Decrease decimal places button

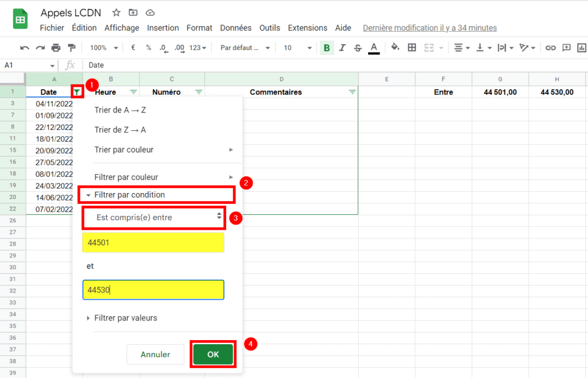pos(164,48)
